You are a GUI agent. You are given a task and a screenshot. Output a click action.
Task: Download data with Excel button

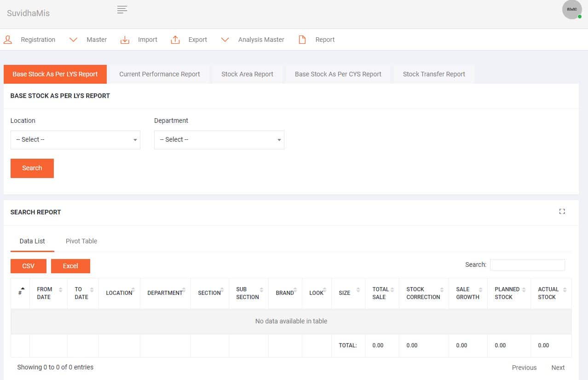click(x=70, y=266)
